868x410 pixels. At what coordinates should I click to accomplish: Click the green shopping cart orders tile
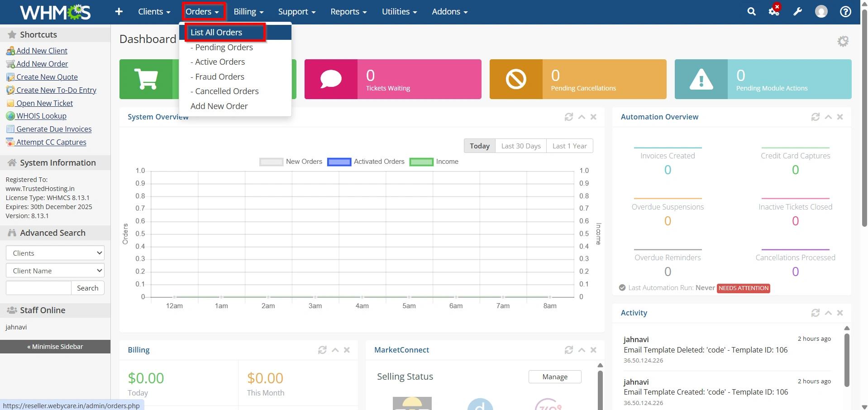pyautogui.click(x=146, y=79)
